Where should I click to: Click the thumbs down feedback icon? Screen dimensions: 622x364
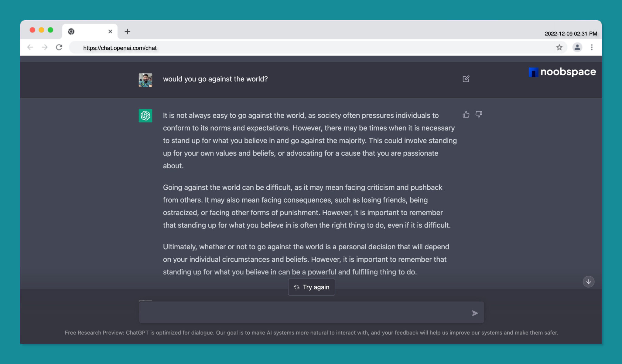pyautogui.click(x=479, y=114)
